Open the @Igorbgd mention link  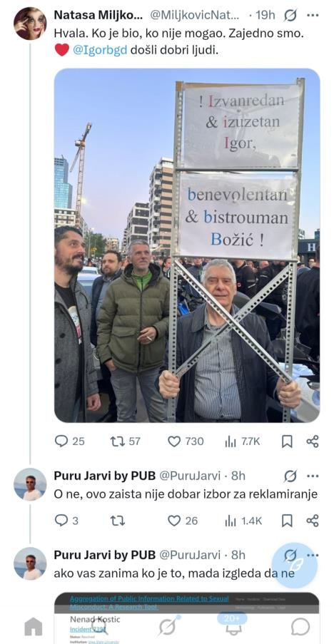(x=100, y=51)
